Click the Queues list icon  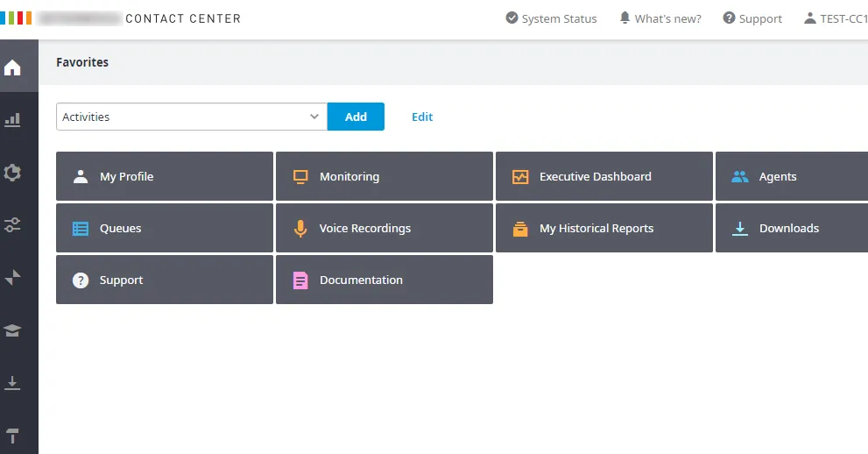(x=81, y=228)
